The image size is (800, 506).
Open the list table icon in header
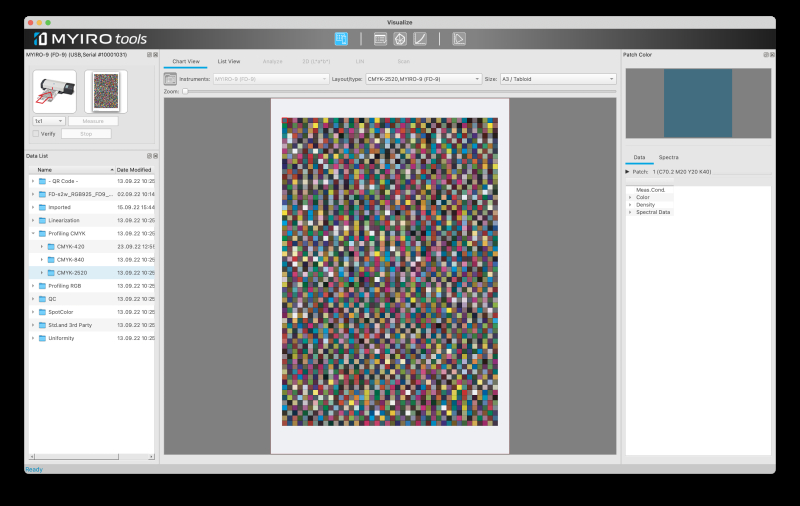coord(380,39)
